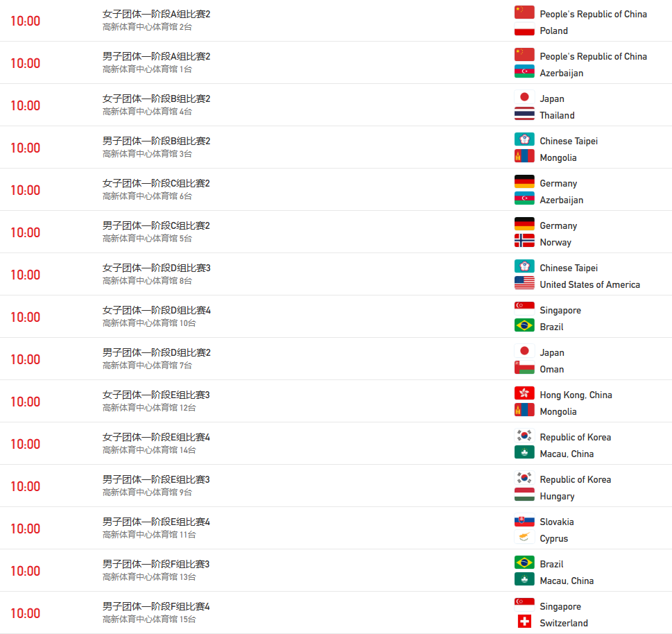Image resolution: width=672 pixels, height=634 pixels.
Task: Click the United States of America flag
Action: pyautogui.click(x=524, y=284)
